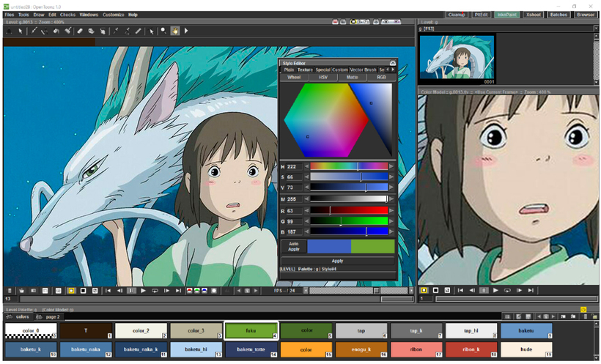The image size is (601, 364).
Task: Jump to last frame in main viewer
Action: 180,291
